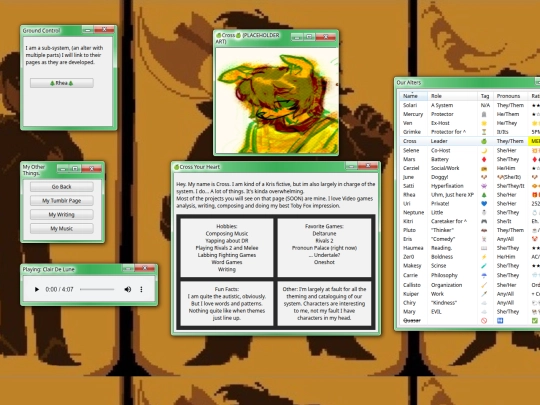Open Rhea's page from Ground Control
Image resolution: width=540 pixels, height=405 pixels.
[62, 83]
